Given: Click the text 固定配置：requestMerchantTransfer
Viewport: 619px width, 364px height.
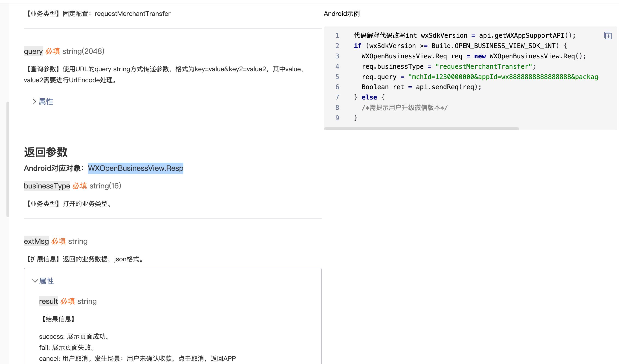Looking at the screenshot, I should click(x=116, y=14).
